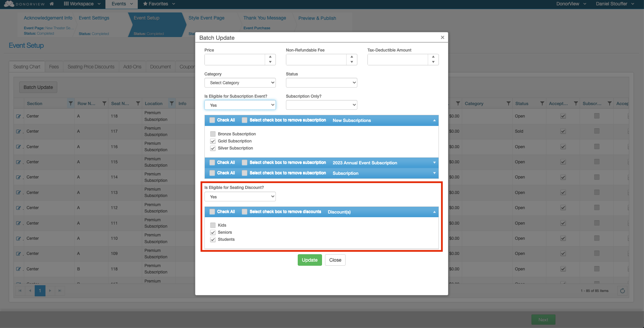Open the Events menu
The image size is (644, 328).
(122, 4)
